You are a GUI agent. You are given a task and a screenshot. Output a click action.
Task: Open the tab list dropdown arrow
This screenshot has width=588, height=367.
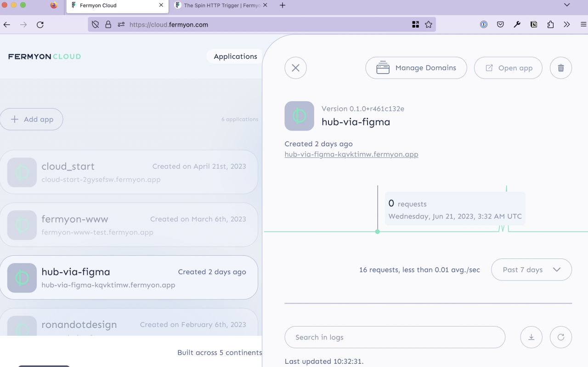(566, 6)
